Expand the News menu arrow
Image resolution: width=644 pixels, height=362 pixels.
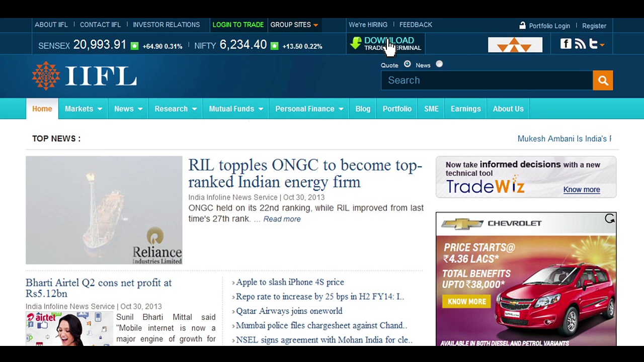140,109
